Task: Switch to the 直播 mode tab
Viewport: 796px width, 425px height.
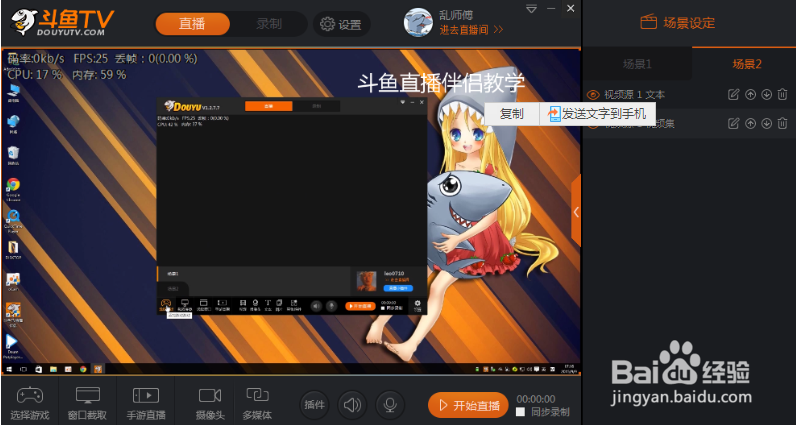Action: pos(192,24)
